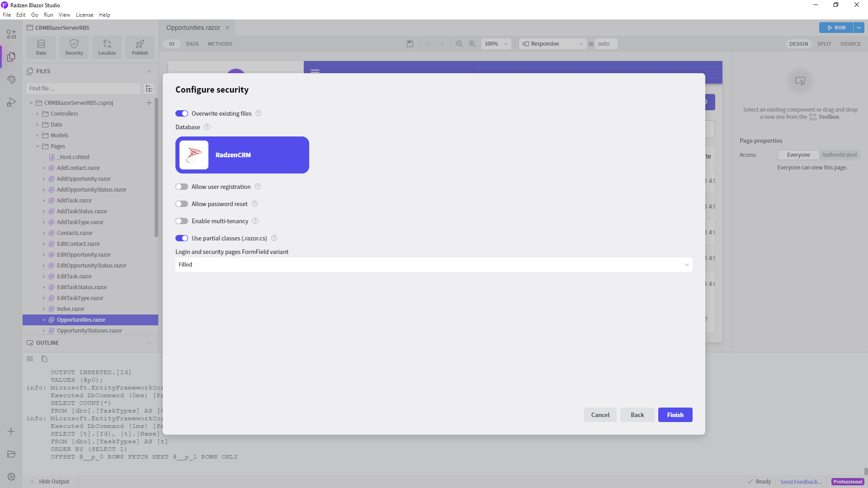The width and height of the screenshot is (868, 488).
Task: Open the RUN options dropdown arrow
Action: click(x=859, y=28)
